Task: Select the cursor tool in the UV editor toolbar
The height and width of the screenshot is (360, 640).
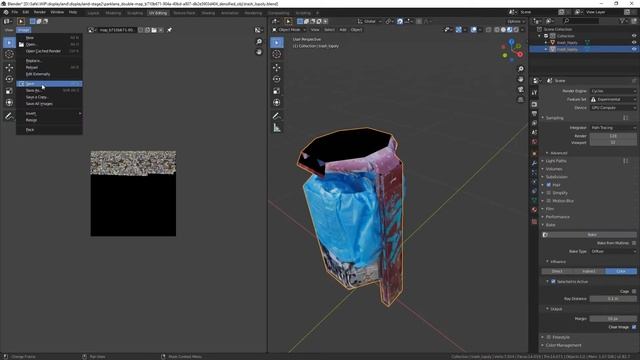Action: (9, 54)
